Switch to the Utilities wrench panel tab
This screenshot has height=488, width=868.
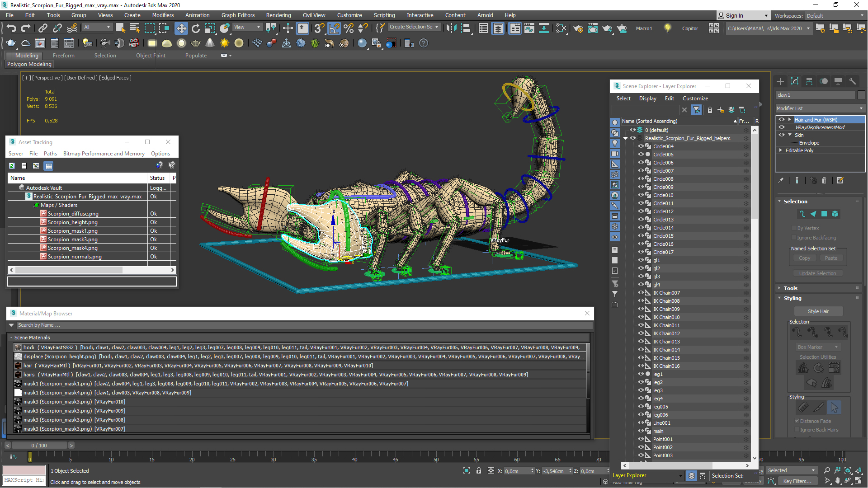[x=853, y=81]
